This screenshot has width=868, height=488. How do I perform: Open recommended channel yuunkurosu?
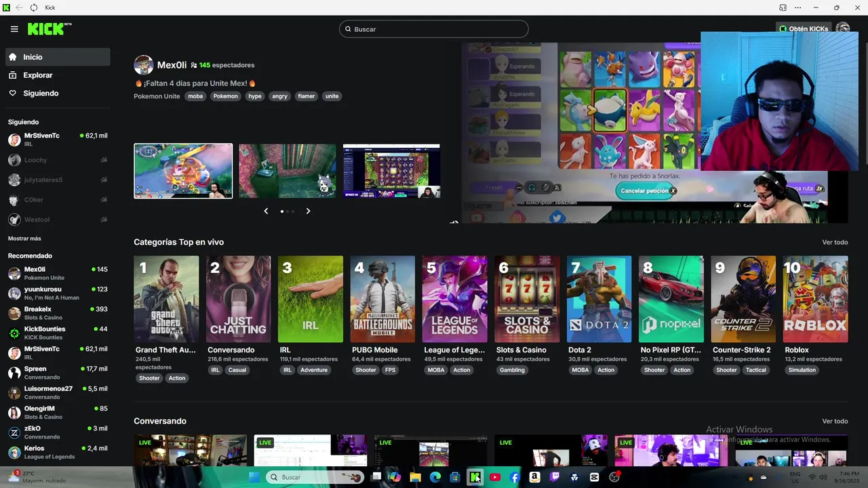pyautogui.click(x=58, y=293)
